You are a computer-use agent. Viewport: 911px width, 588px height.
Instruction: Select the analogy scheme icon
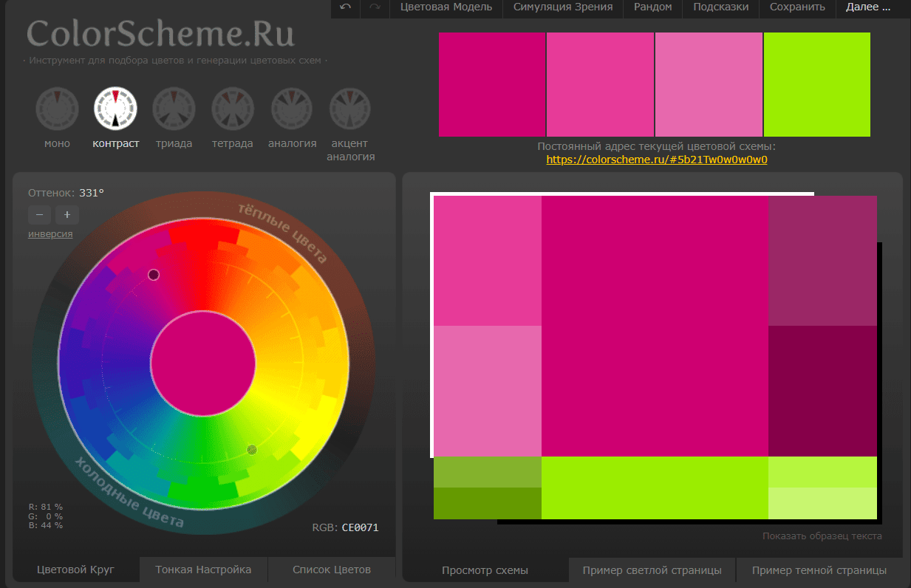[x=292, y=109]
